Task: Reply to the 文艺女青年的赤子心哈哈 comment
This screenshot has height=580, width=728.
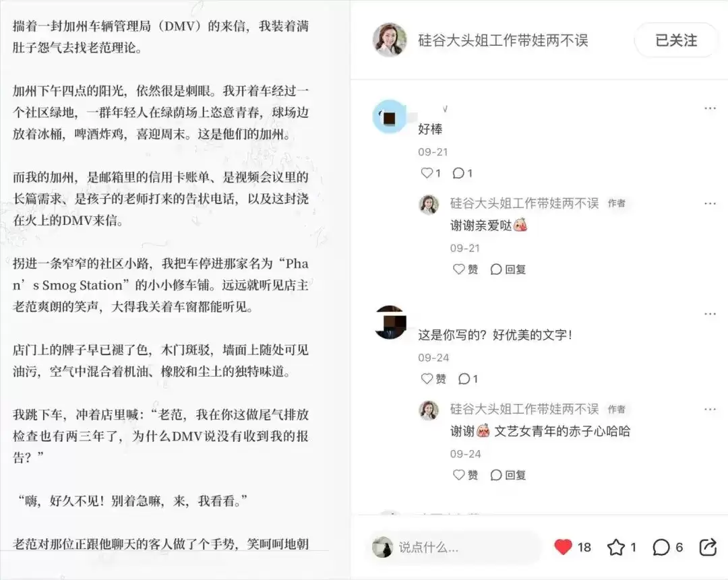Action: coord(508,475)
